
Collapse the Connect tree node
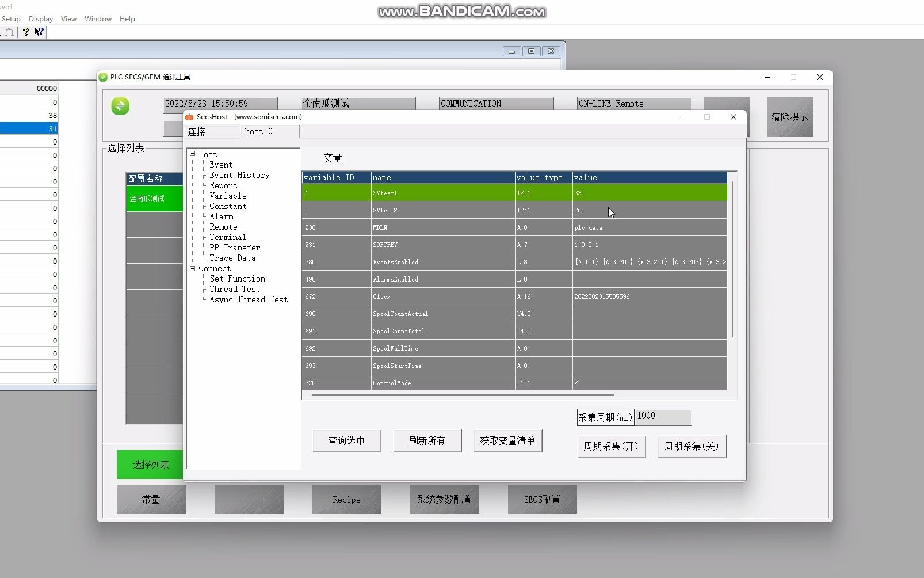(193, 268)
